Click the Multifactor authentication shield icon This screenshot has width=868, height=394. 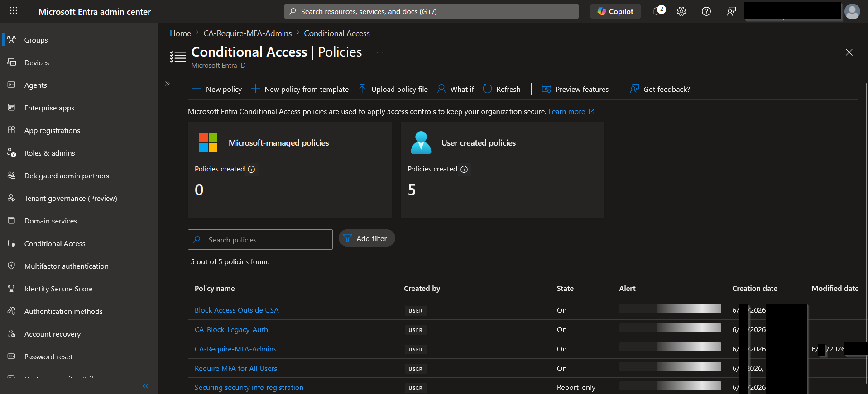[12, 266]
